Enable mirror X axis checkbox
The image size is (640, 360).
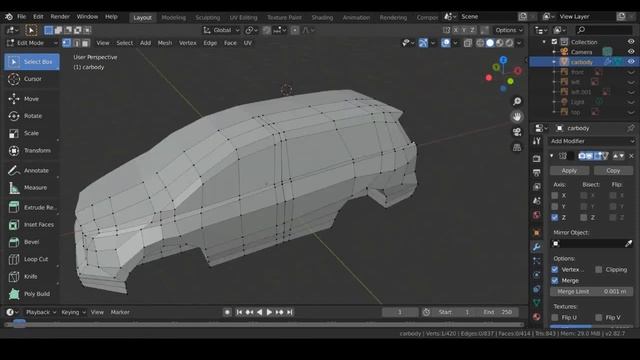click(x=554, y=196)
